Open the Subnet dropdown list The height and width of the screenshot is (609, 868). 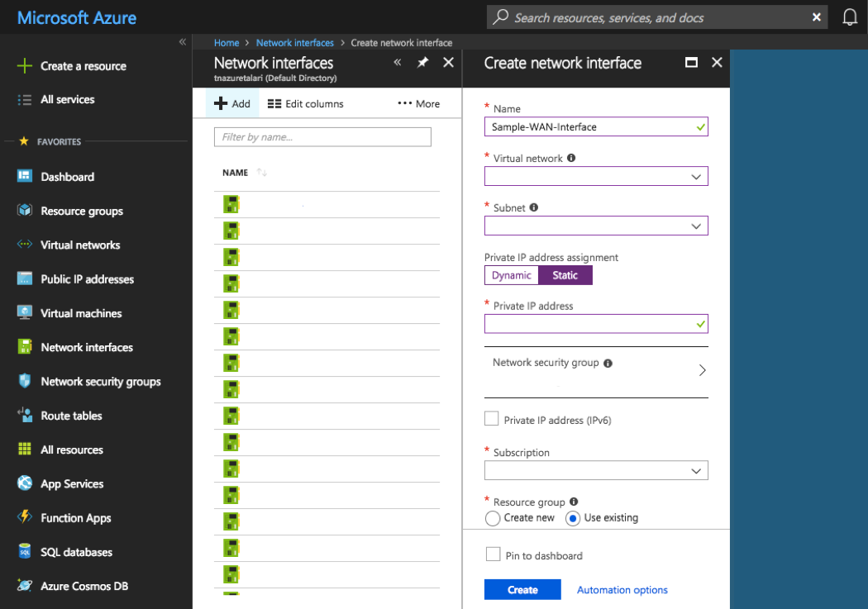click(694, 226)
